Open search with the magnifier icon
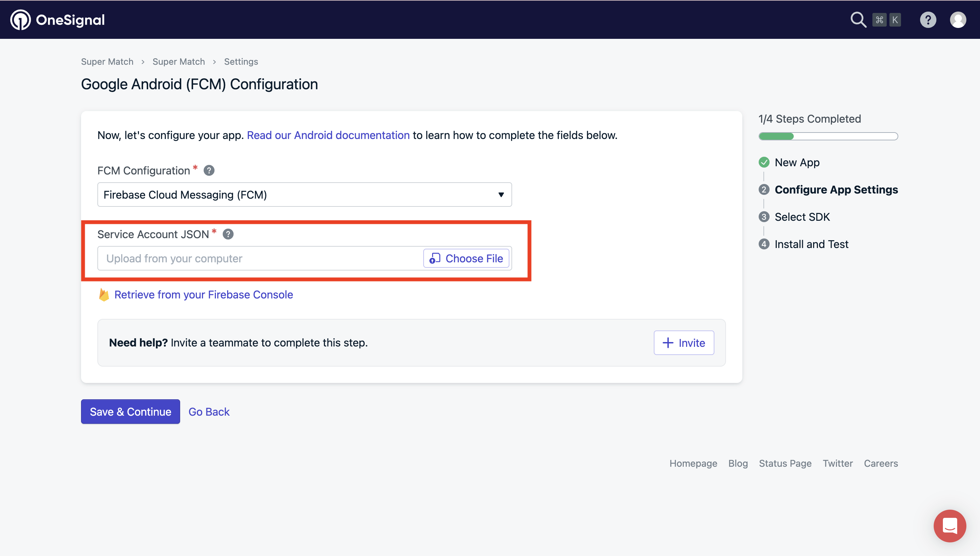980x556 pixels. pos(858,20)
